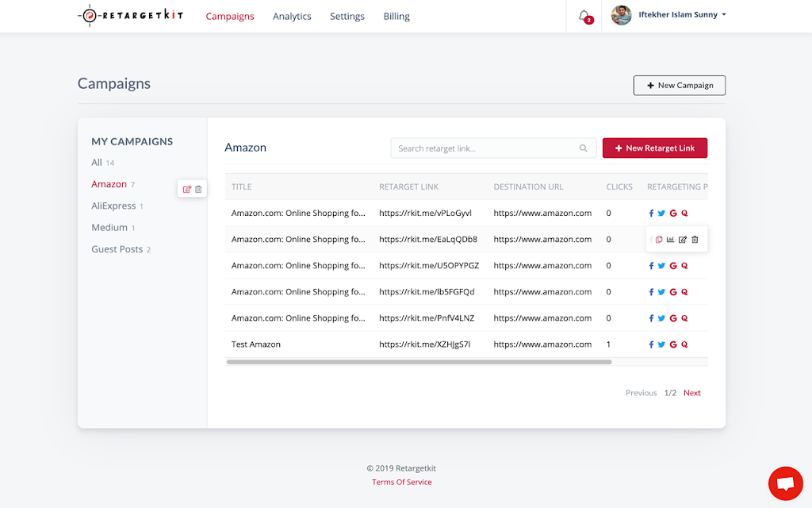Screen dimensions: 812x508
Task: Click the https://rkit.me/vPLoGyvl link cell
Action: [425, 213]
